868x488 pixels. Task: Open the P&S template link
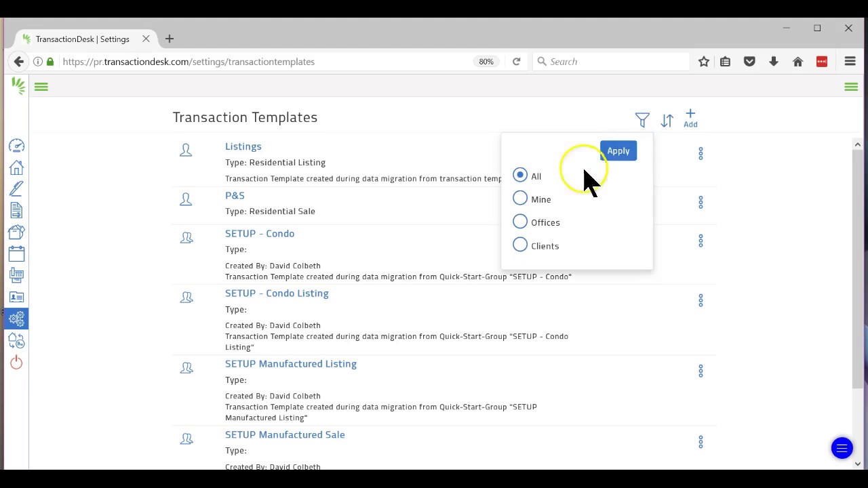click(x=235, y=195)
